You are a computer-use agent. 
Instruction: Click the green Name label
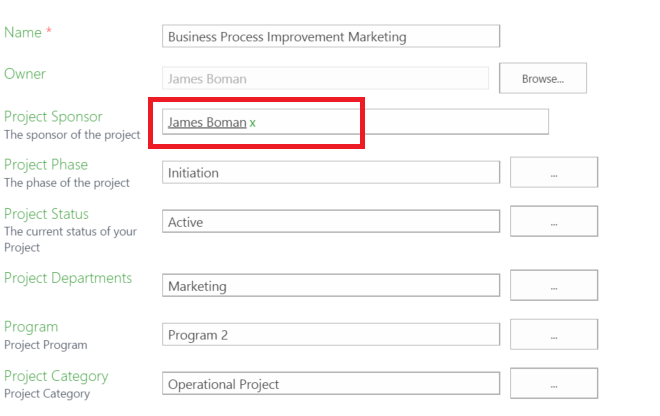point(23,33)
